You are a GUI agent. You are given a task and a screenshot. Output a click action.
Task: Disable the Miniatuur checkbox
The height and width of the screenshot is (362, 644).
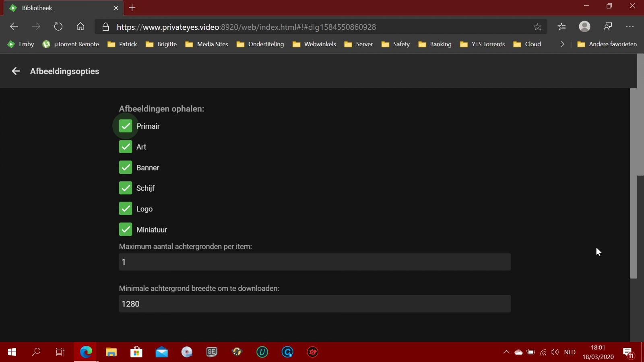(126, 230)
